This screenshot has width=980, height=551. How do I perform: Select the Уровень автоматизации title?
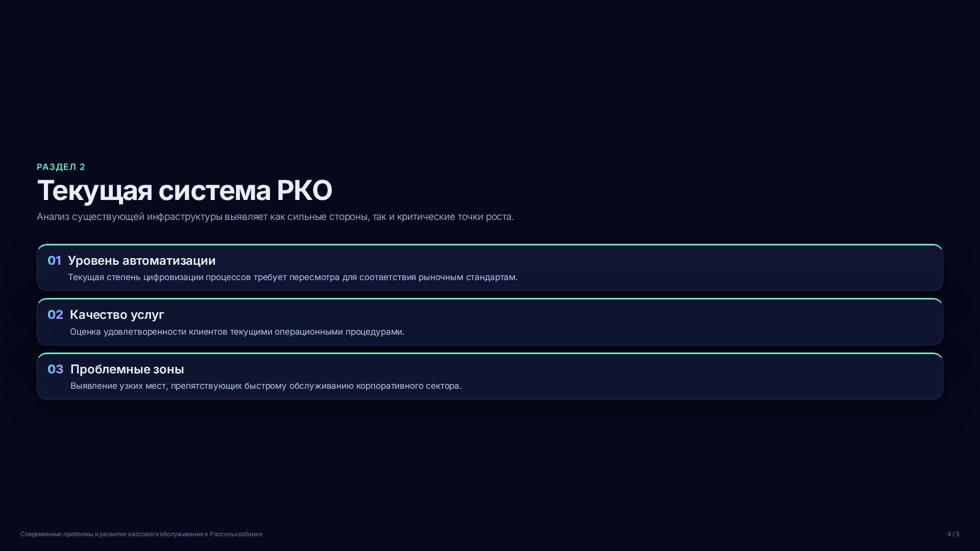142,261
